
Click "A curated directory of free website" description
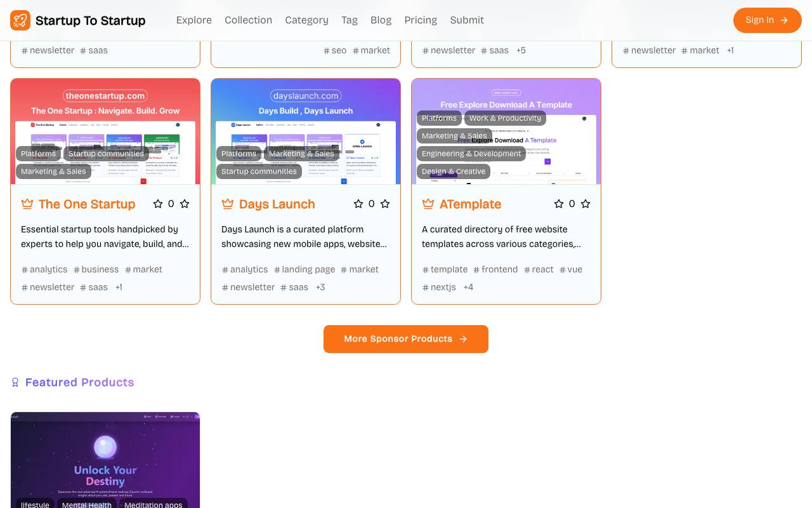tap(495, 229)
